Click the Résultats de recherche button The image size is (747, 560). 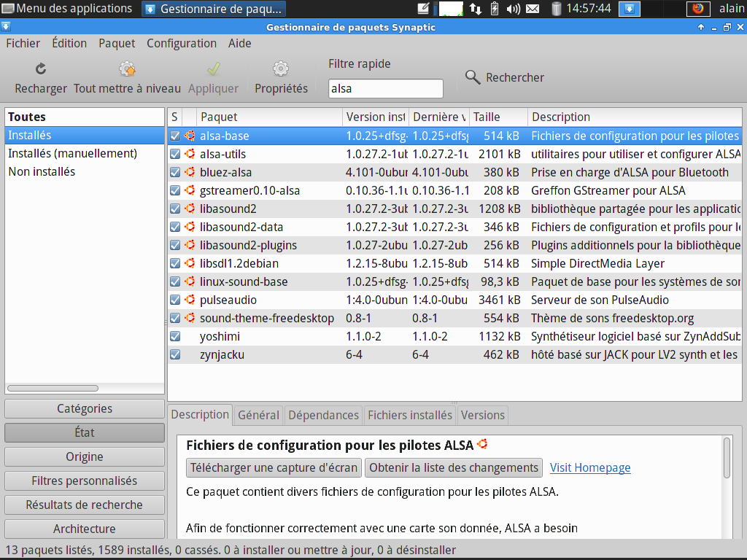(x=85, y=505)
